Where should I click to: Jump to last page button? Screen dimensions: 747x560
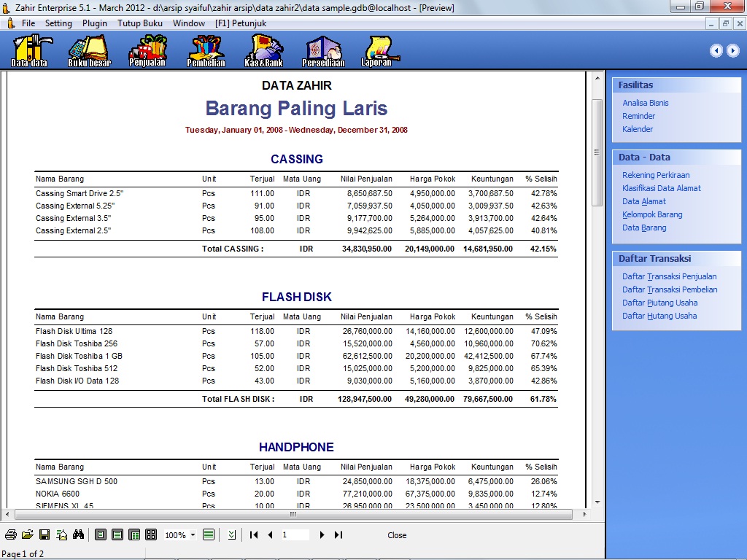(338, 535)
